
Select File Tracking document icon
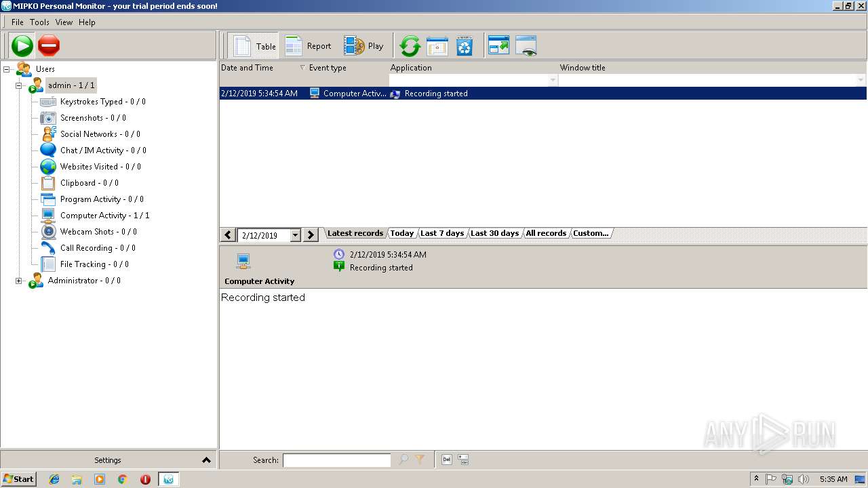48,264
